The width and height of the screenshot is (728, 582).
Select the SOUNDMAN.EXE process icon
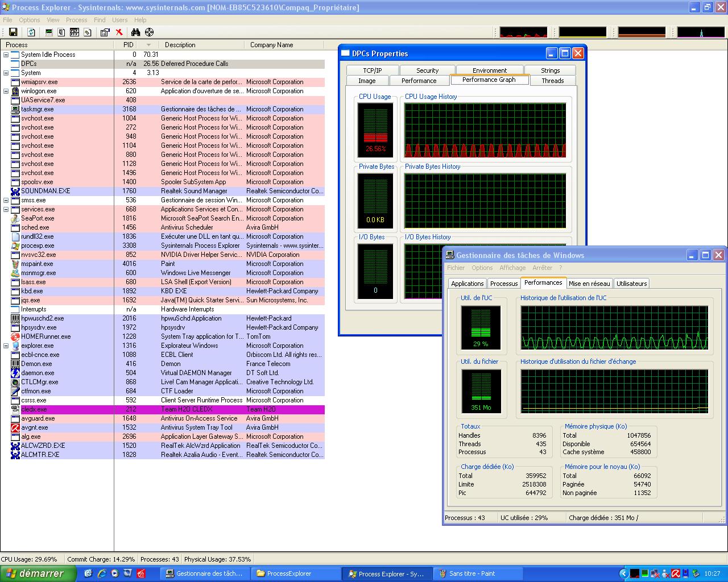click(15, 191)
